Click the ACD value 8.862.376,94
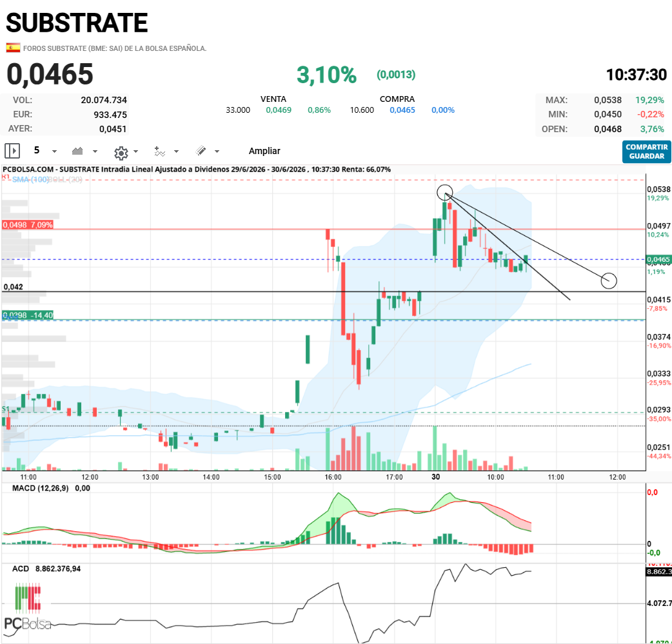 [58, 569]
